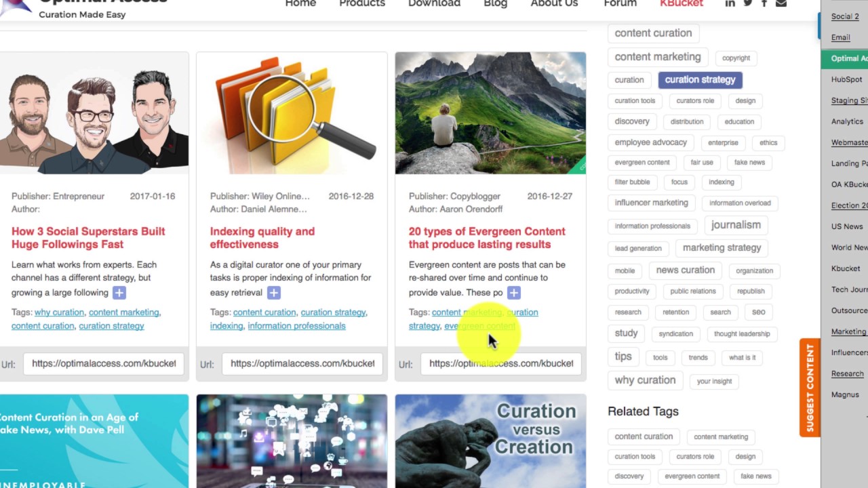Select the news curation tag
This screenshot has height=488, width=868.
(x=685, y=270)
